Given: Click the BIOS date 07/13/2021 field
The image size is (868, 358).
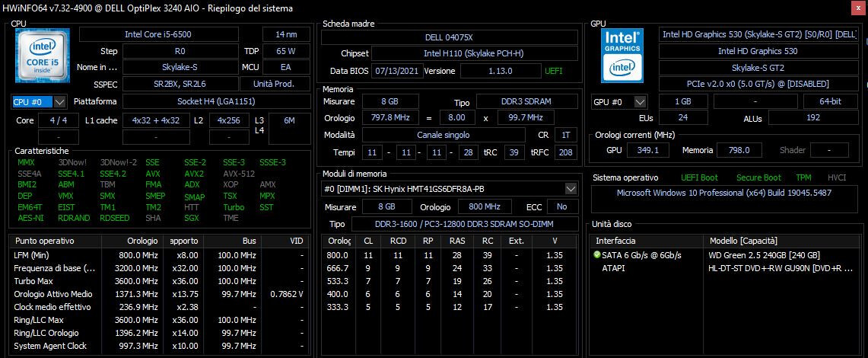Looking at the screenshot, I should (397, 71).
